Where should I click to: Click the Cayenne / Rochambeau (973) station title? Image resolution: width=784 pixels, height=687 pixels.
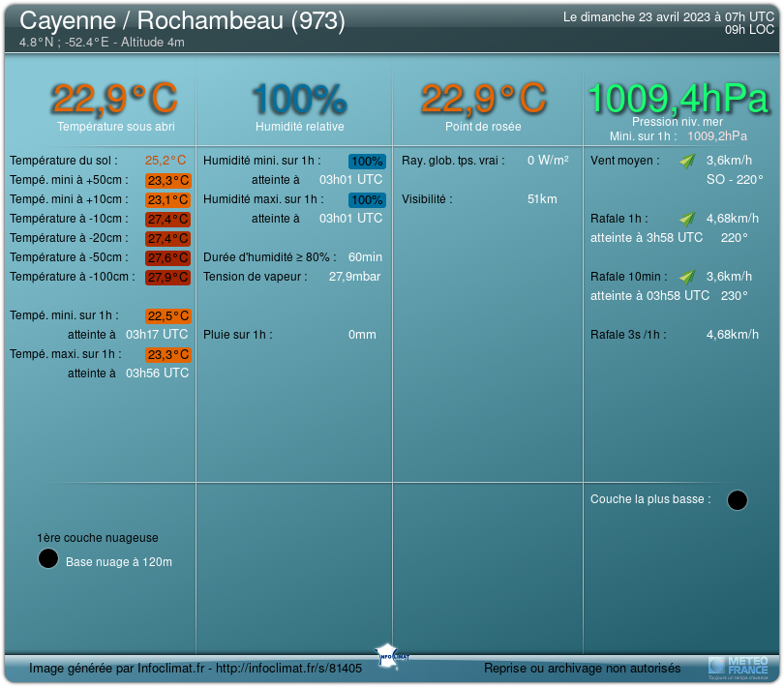pos(182,20)
